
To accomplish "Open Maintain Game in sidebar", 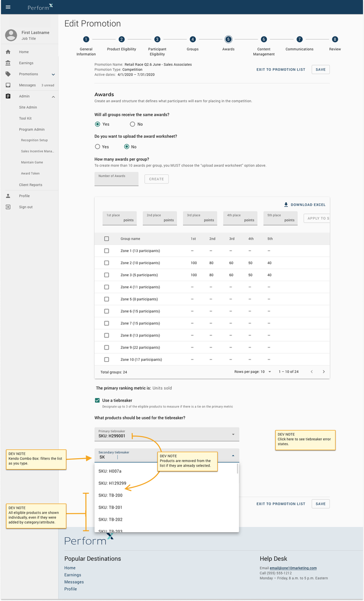I will coord(32,162).
